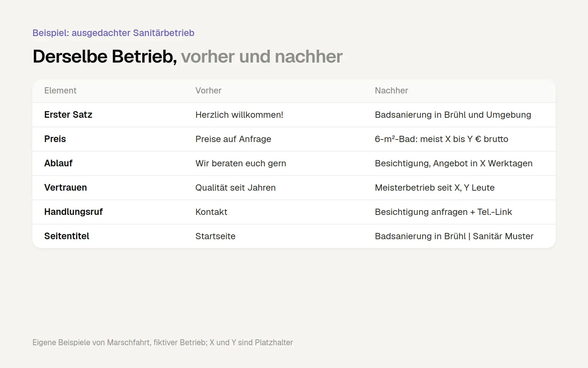Click 'Besichtigung anfragen + Tel.-Link' cell
This screenshot has height=368, width=588.
[x=443, y=212]
